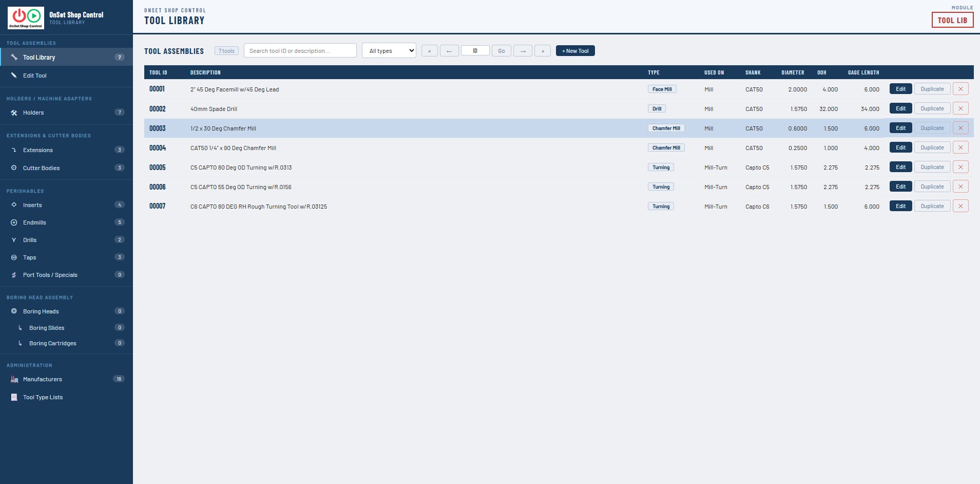This screenshot has width=980, height=484.
Task: Duplicate tool 00005 OD Turning
Action: click(x=932, y=167)
